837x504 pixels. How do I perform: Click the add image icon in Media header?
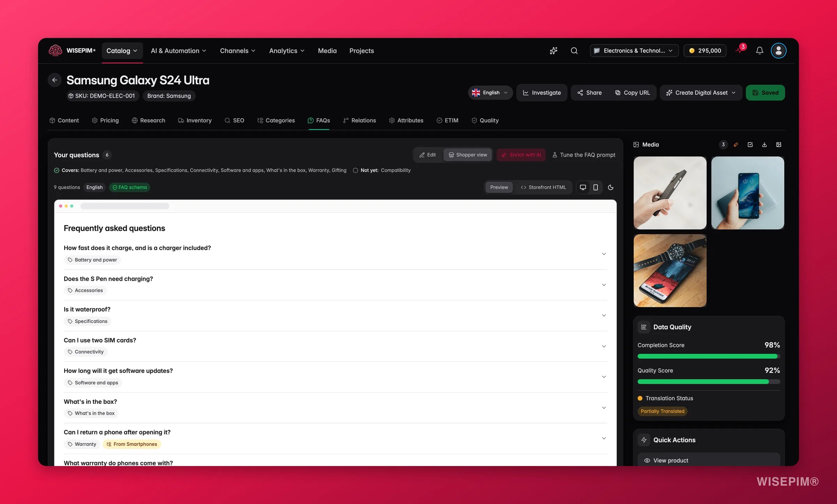(779, 144)
